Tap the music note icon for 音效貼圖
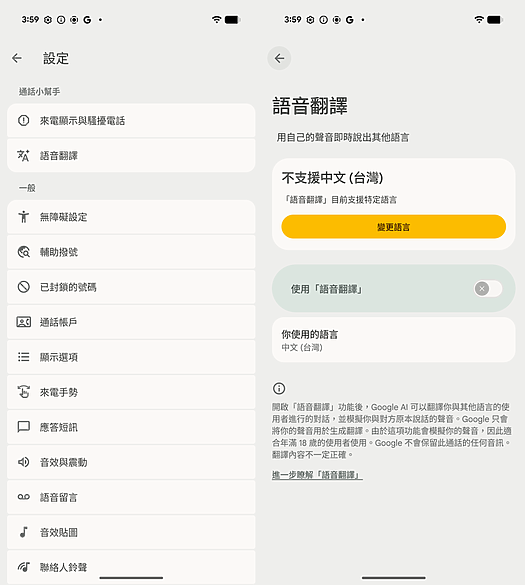The image size is (525, 585). click(24, 532)
